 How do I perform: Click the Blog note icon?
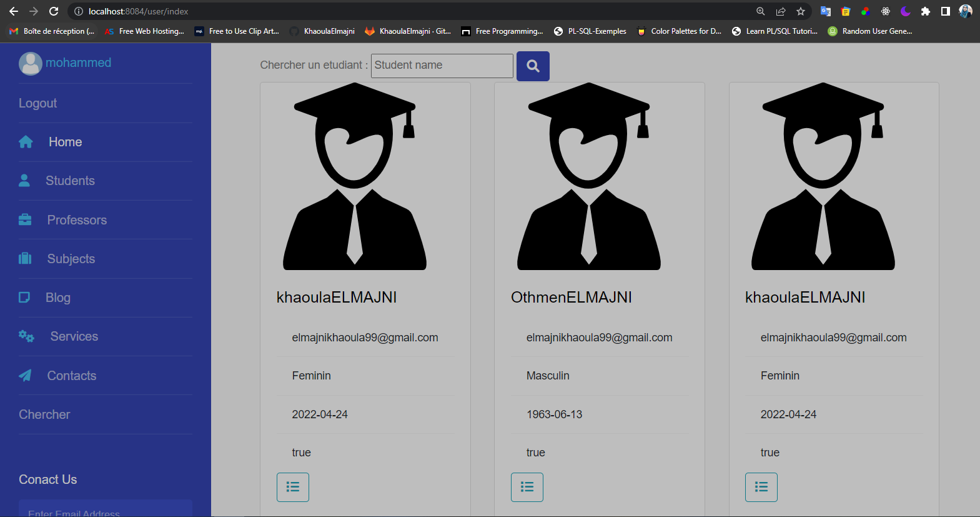coord(24,298)
